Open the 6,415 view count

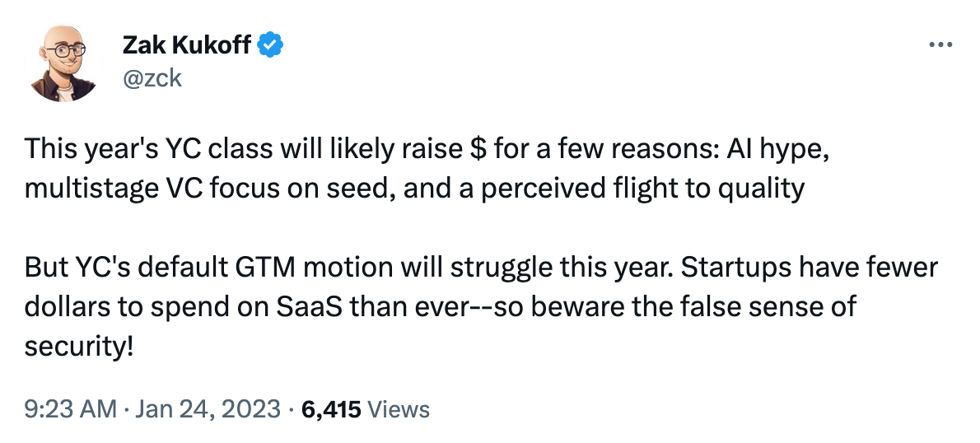331,408
